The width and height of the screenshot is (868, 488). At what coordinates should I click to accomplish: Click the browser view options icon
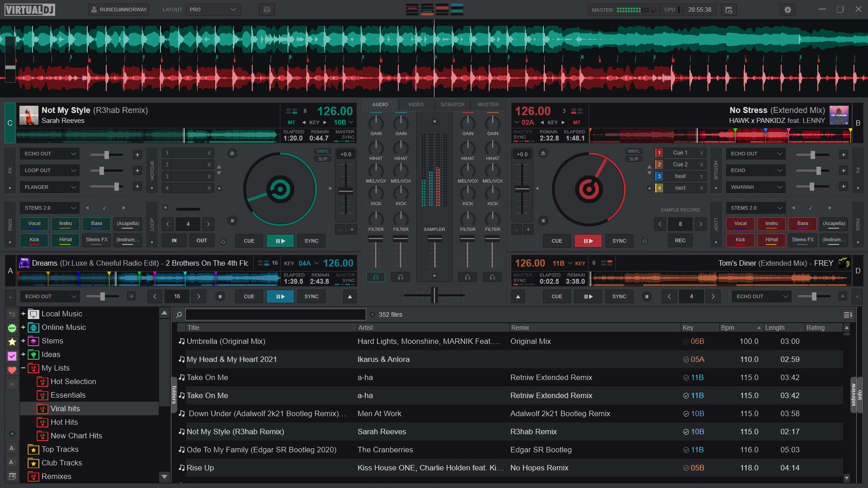(848, 314)
